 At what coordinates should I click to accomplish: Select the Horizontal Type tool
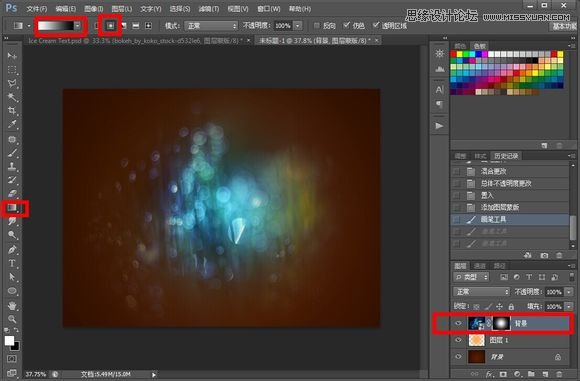[x=12, y=263]
